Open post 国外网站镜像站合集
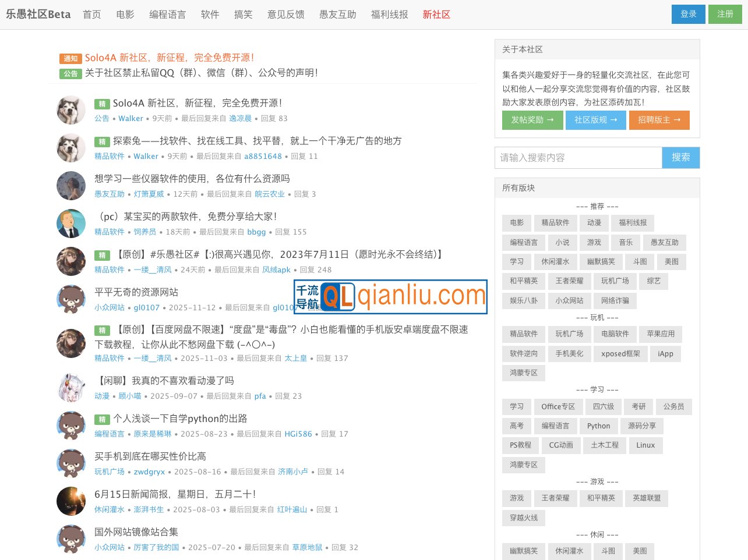 click(136, 532)
